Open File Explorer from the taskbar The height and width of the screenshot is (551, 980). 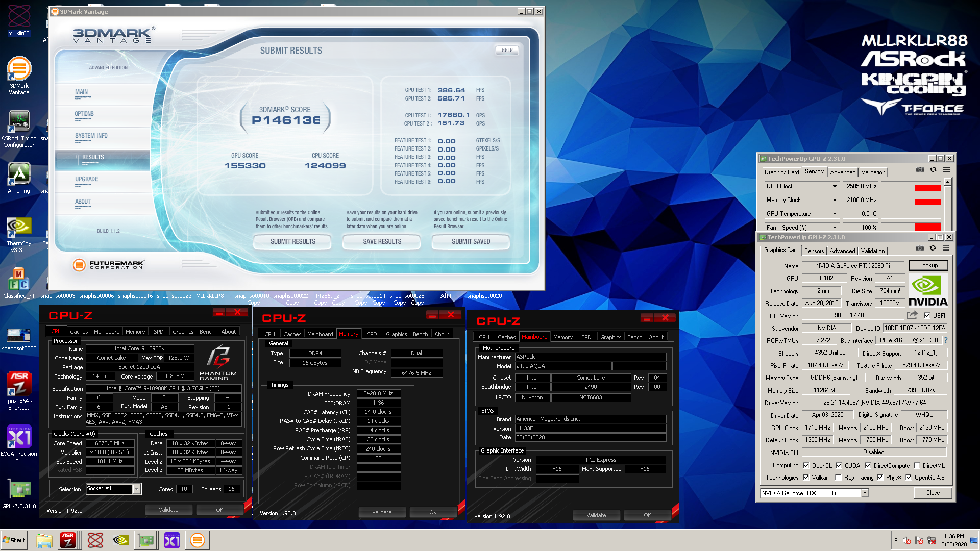pos(44,540)
